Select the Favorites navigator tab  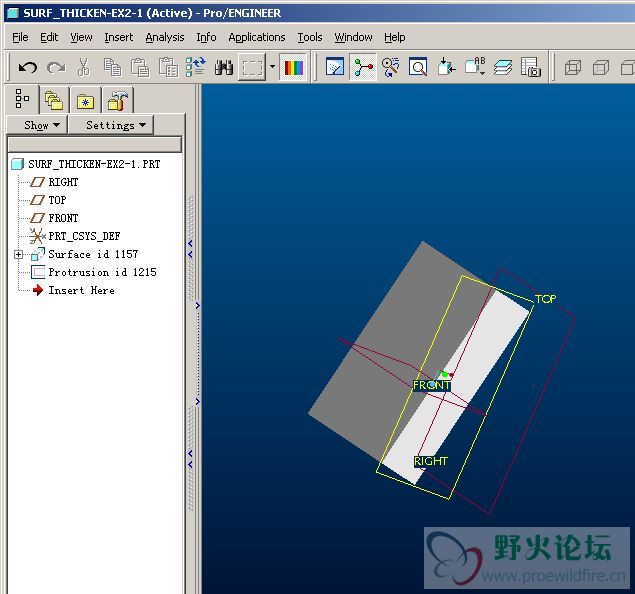[x=85, y=100]
